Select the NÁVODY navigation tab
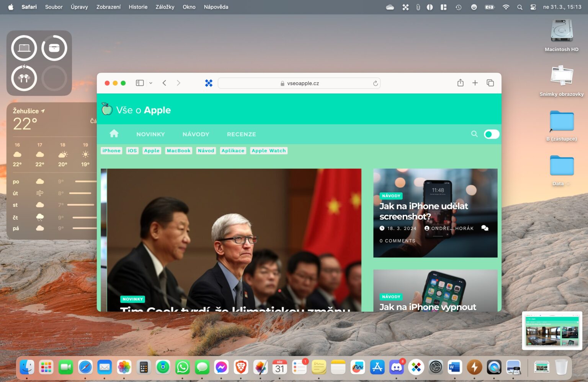The image size is (588, 382). (196, 134)
